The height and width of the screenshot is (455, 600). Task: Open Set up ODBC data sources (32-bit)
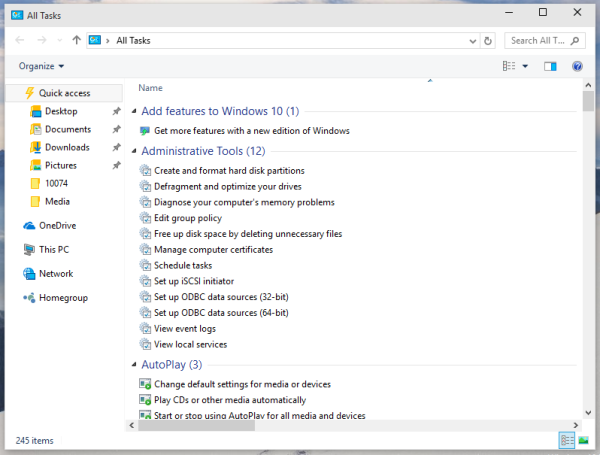pos(221,297)
